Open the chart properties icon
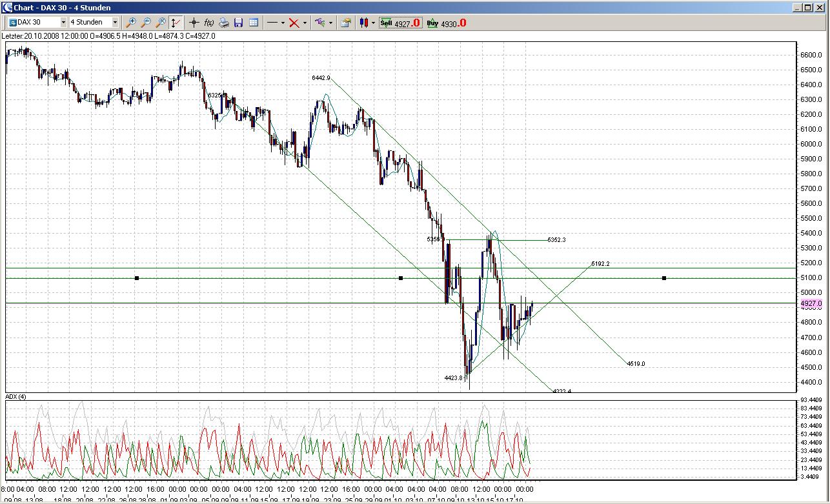 346,23
